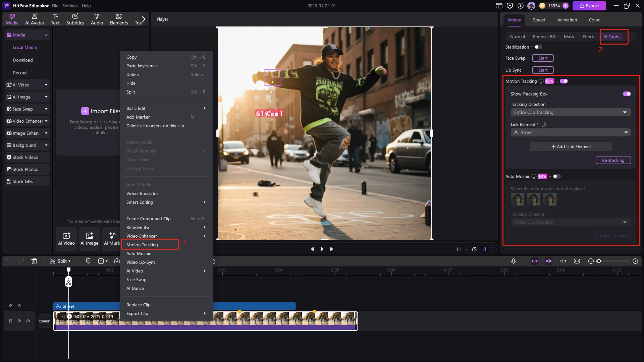Enable the Stabilization toggle
644x362 pixels.
(538, 47)
